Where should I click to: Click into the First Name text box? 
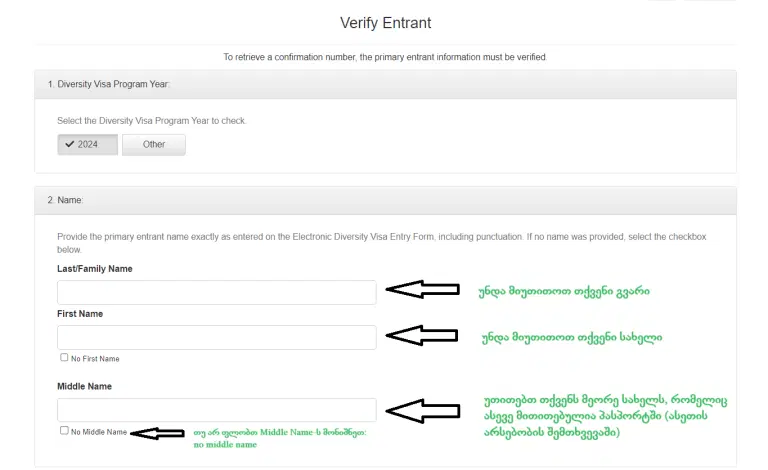click(x=217, y=337)
